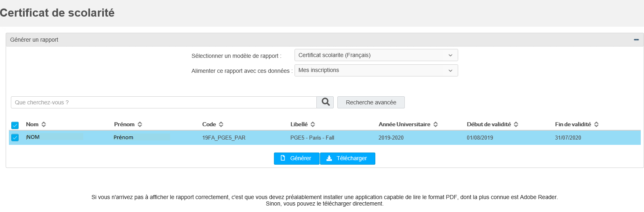The width and height of the screenshot is (644, 212).
Task: Click the 2019-2020 year cell
Action: [x=391, y=138]
